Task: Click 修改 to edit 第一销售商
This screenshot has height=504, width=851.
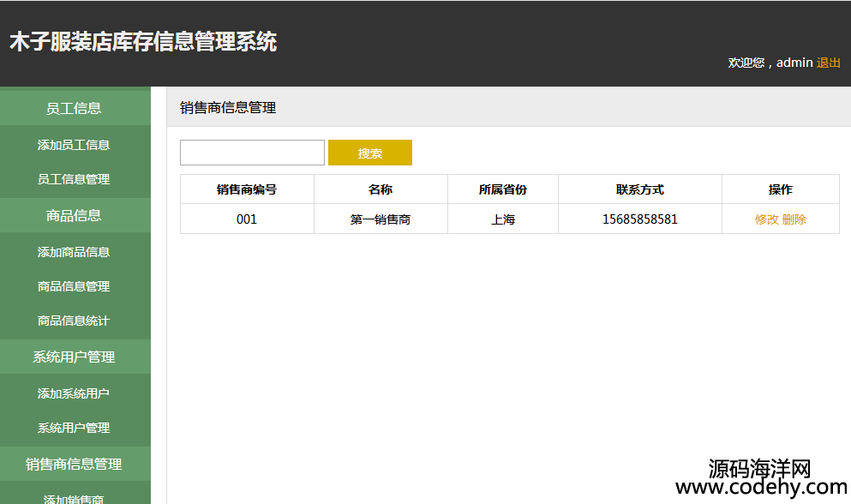Action: [x=766, y=219]
